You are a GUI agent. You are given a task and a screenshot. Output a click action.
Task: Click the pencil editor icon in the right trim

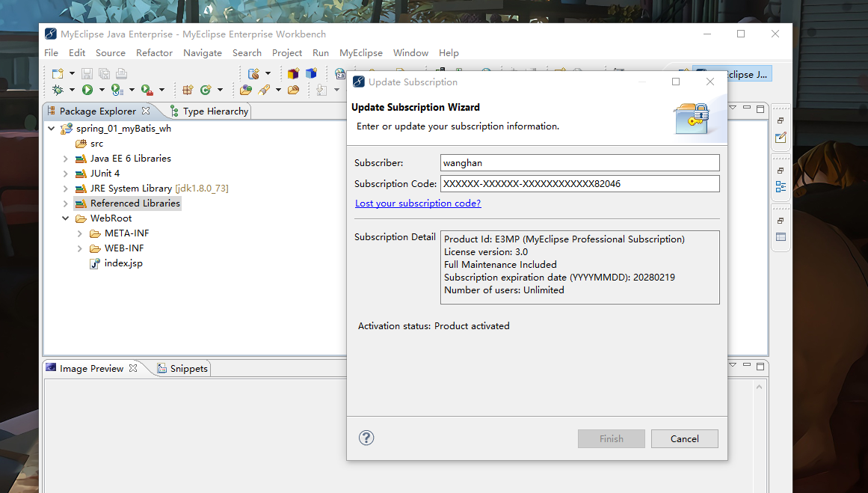click(x=781, y=138)
